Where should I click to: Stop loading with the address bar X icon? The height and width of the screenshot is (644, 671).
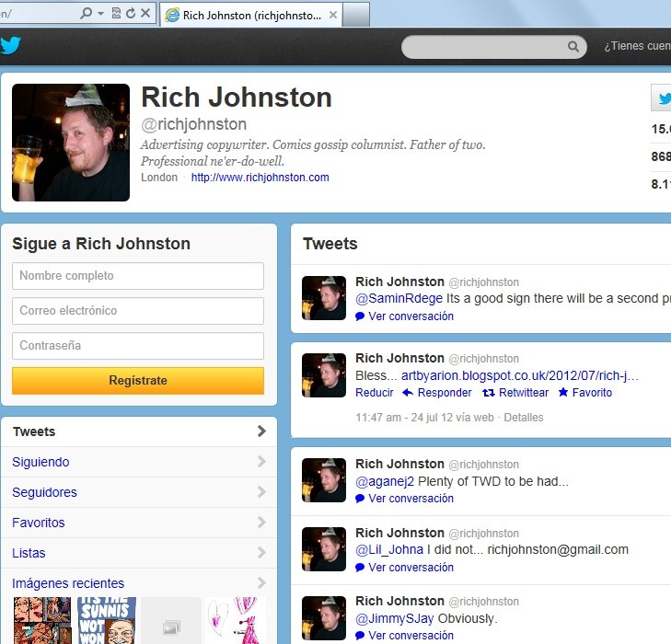[145, 13]
